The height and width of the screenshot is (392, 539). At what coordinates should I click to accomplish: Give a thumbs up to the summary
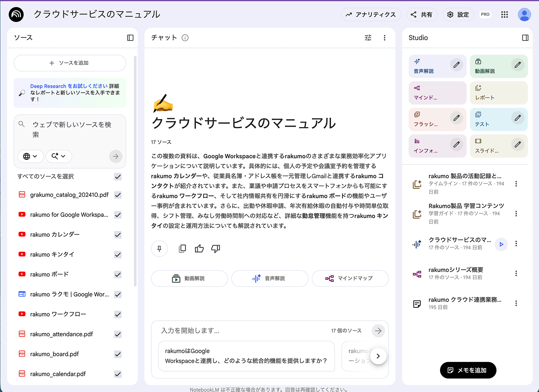coord(199,248)
